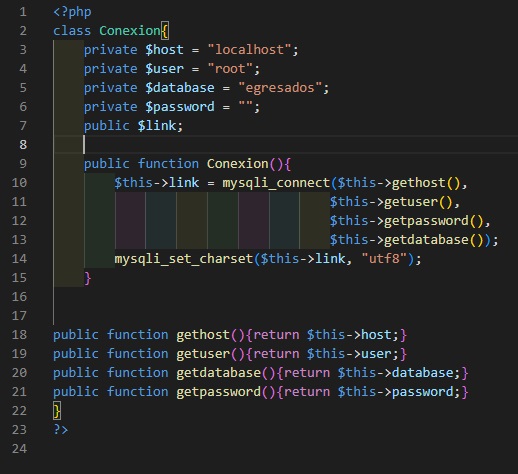Click line number 8 in the gutter
Viewport: 518px width, 474px height.
click(23, 145)
